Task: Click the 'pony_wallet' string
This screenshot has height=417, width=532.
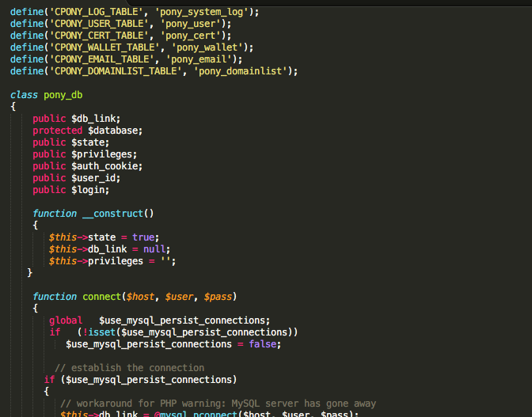Action: (207, 47)
